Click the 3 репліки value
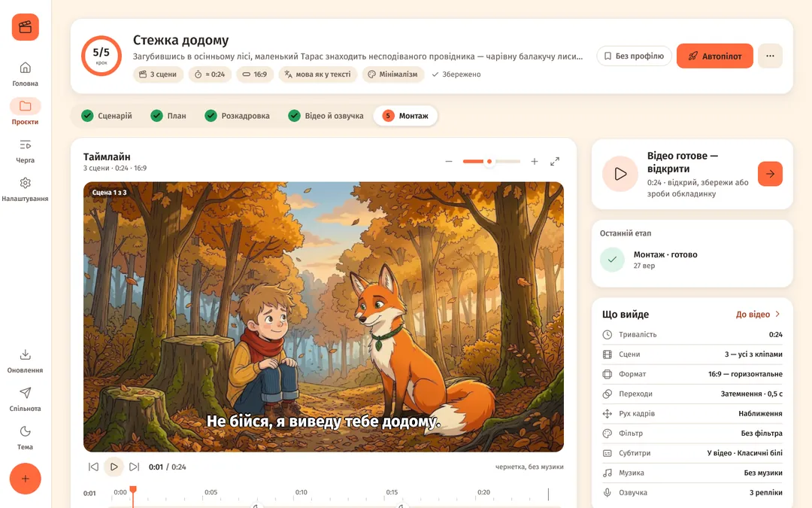The image size is (812, 508). 765,492
